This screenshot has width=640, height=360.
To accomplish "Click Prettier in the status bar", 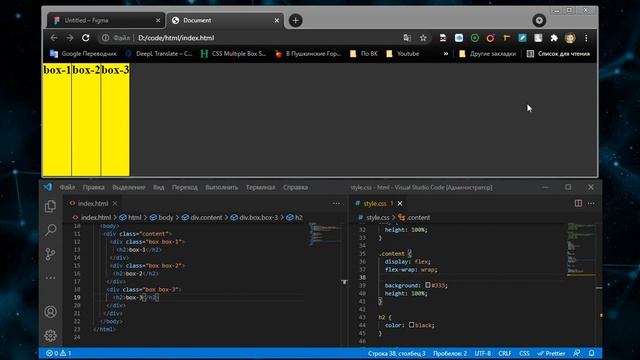I will click(551, 353).
